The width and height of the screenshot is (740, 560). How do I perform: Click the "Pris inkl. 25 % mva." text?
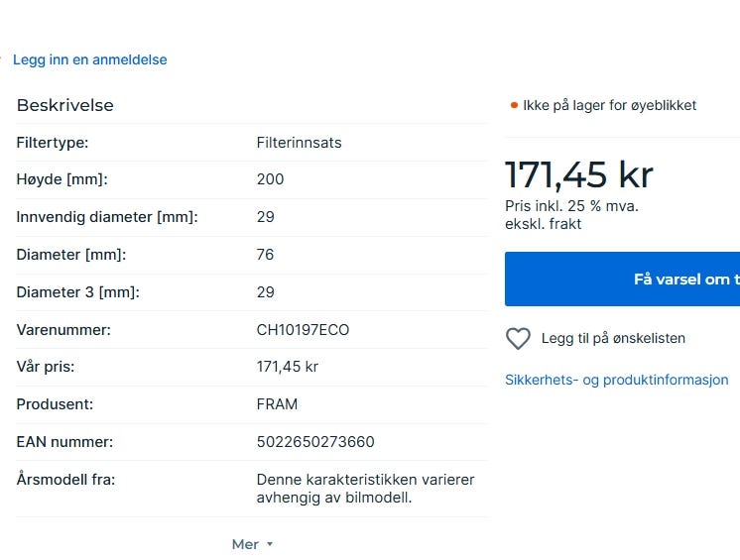coord(571,206)
